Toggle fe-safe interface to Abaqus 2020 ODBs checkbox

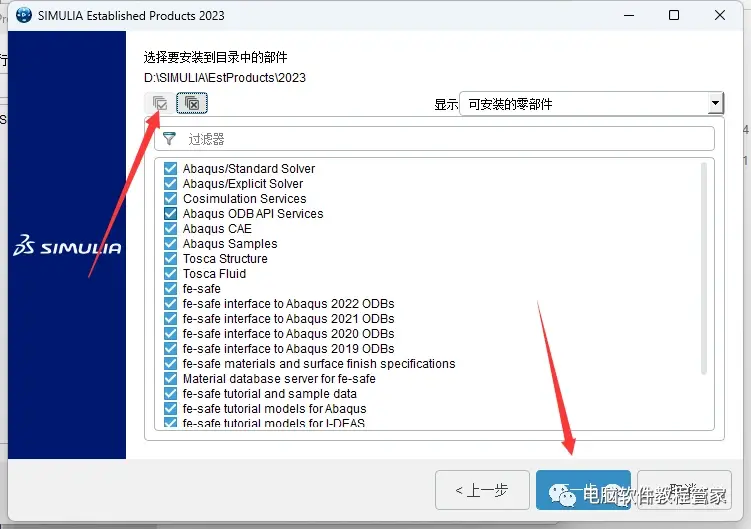point(171,334)
